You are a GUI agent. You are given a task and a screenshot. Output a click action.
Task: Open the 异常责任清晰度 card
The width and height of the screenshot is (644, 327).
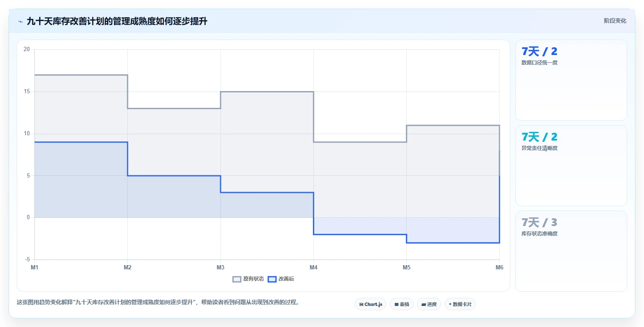tap(571, 165)
